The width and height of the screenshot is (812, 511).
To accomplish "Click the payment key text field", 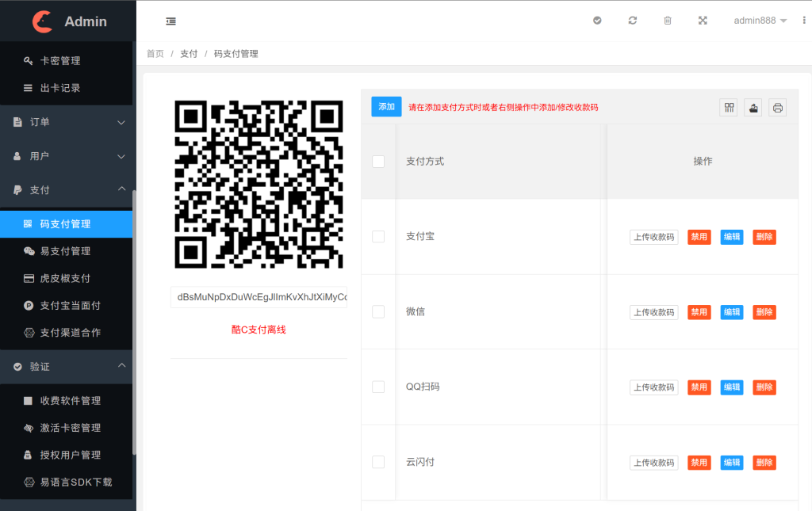I will pyautogui.click(x=259, y=297).
